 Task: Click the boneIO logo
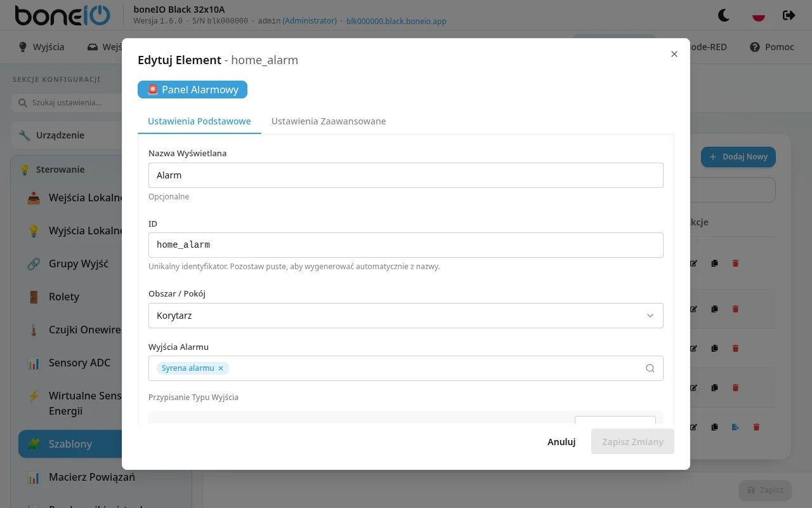tap(62, 15)
